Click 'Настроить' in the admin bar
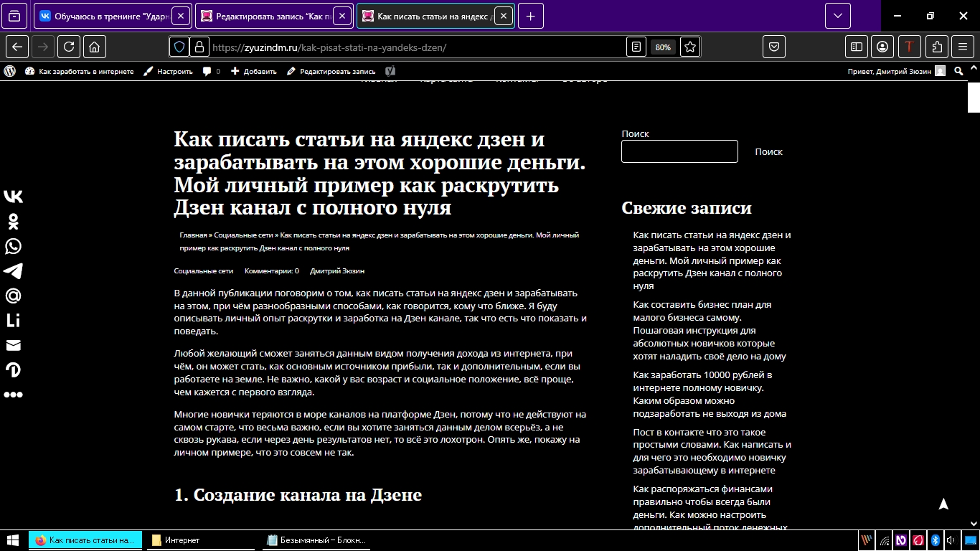The height and width of the screenshot is (551, 980). point(169,71)
